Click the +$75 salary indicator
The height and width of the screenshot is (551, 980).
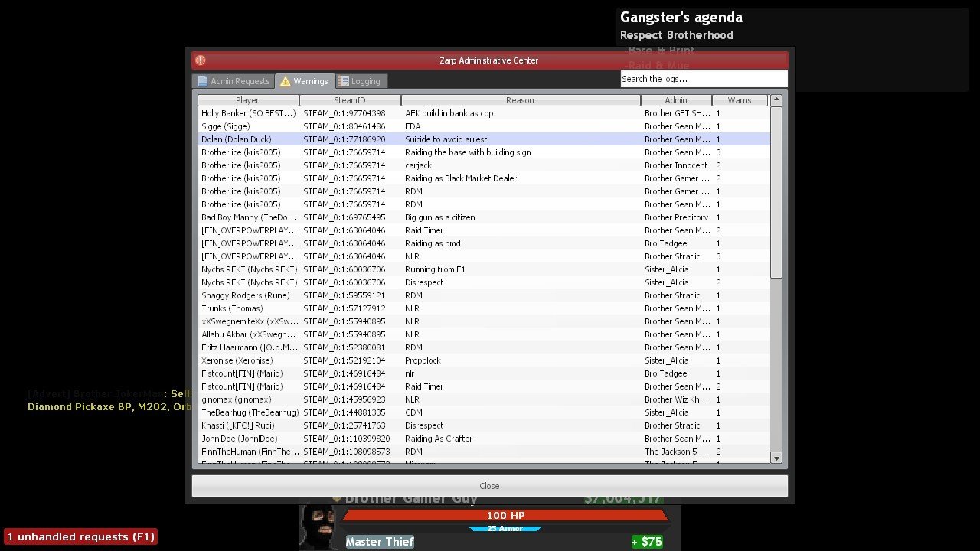tap(647, 542)
